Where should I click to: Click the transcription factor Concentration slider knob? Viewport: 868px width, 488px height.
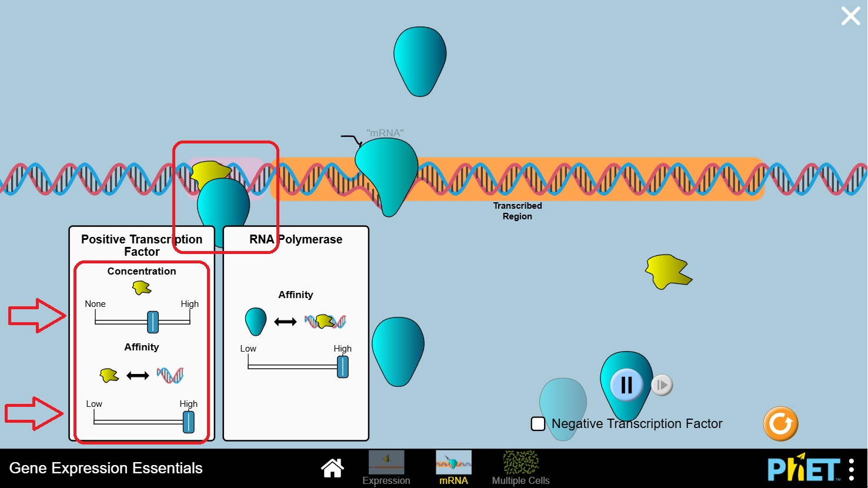point(153,322)
